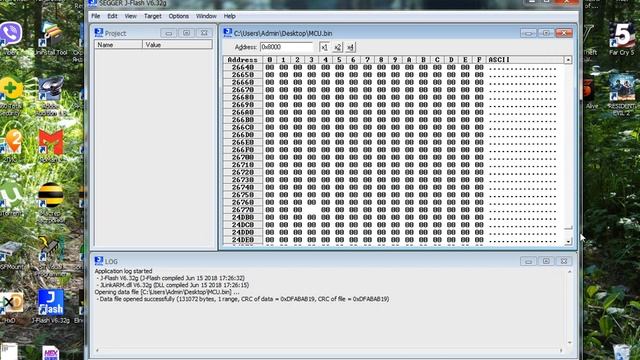
Task: Click the SEGGER J-Flash title bar icon
Action: click(x=93, y=3)
